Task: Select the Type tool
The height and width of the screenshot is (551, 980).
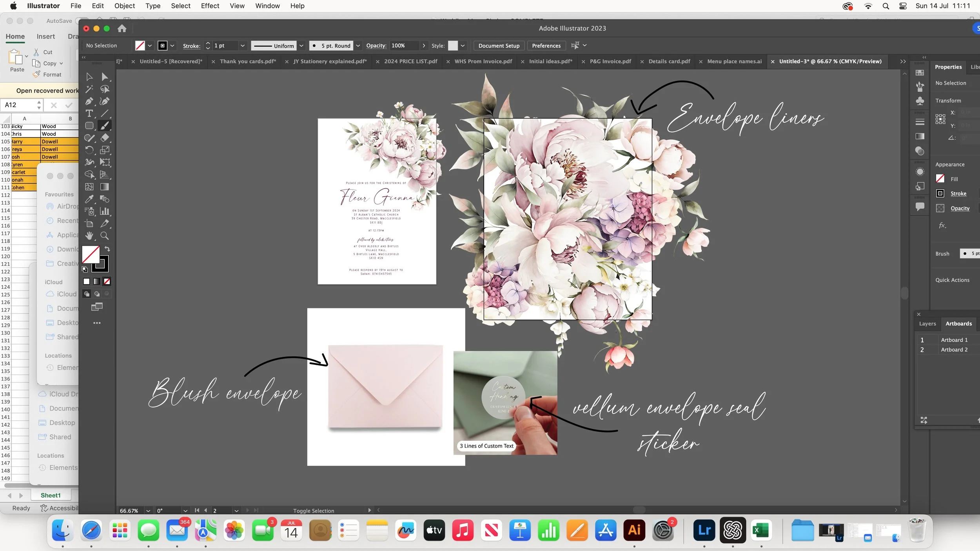Action: pyautogui.click(x=89, y=113)
